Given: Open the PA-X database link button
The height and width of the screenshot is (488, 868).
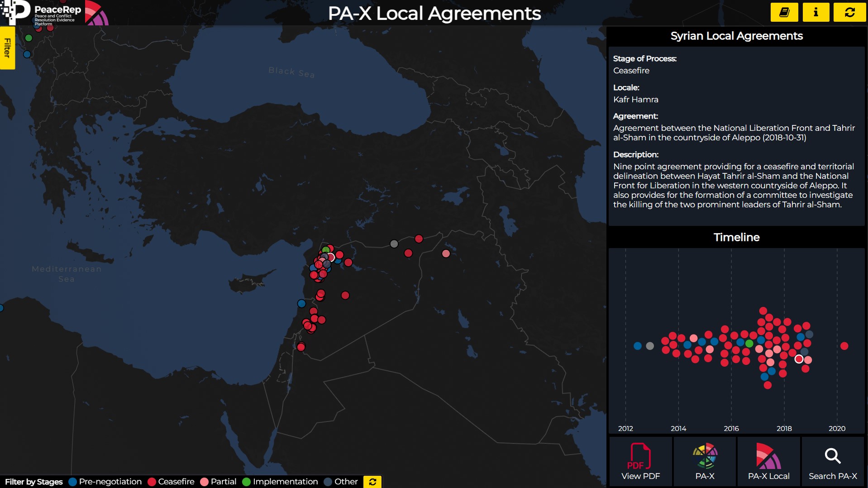Looking at the screenshot, I should (x=705, y=461).
